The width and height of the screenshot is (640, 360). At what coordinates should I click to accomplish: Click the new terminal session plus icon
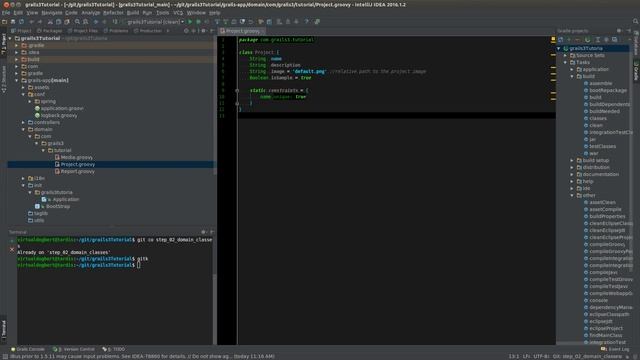12,241
